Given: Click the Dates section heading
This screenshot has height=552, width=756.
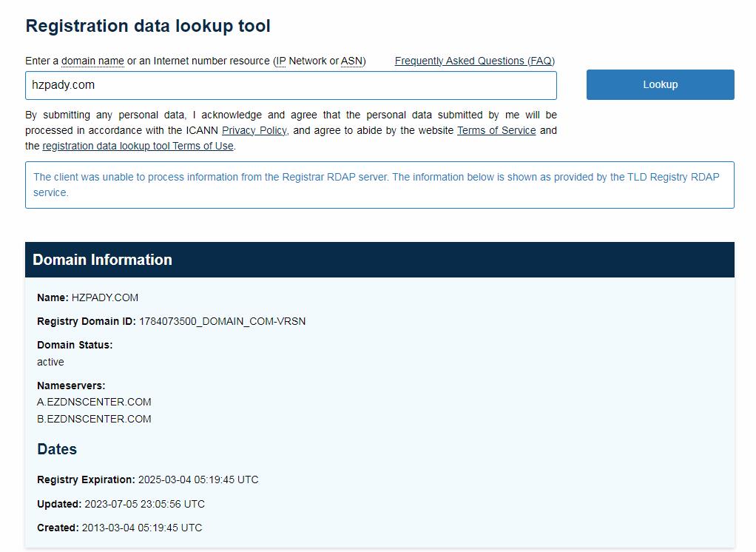Looking at the screenshot, I should click(57, 449).
